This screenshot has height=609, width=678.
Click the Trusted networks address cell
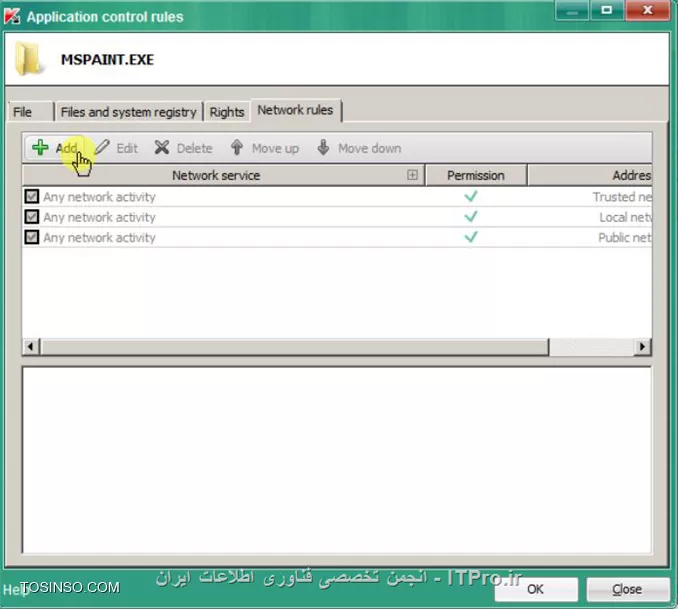622,197
